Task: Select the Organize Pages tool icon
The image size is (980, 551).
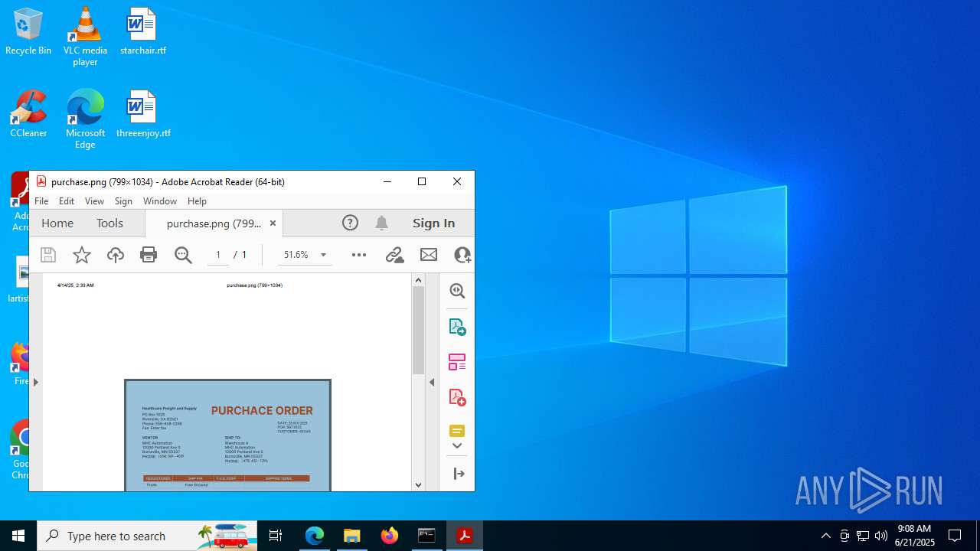Action: (457, 362)
